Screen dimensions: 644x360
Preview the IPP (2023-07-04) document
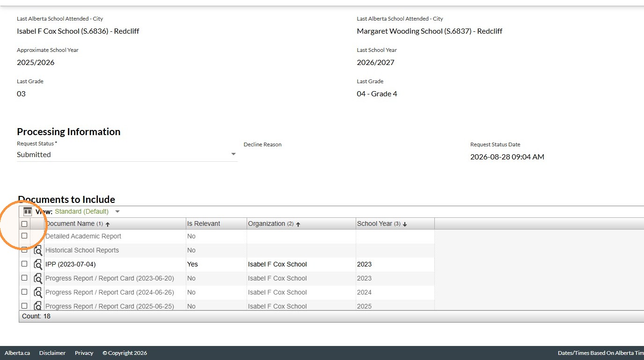tap(38, 264)
